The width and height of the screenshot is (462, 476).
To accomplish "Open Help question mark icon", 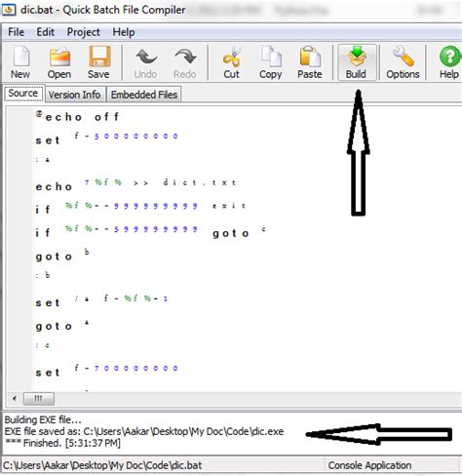I will pos(449,62).
